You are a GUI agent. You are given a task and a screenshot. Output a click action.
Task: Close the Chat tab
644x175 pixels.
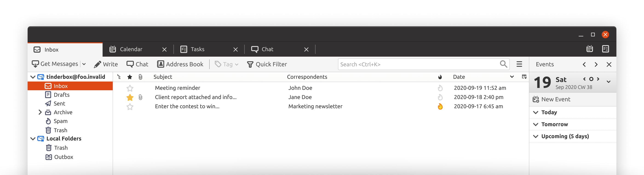click(306, 49)
